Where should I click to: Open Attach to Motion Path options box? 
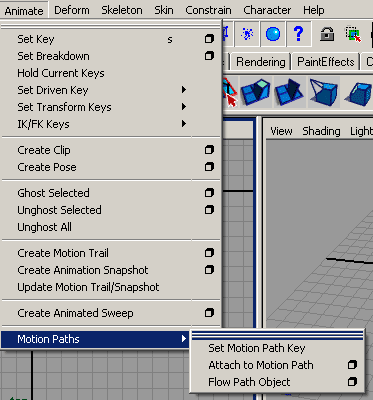pos(352,365)
